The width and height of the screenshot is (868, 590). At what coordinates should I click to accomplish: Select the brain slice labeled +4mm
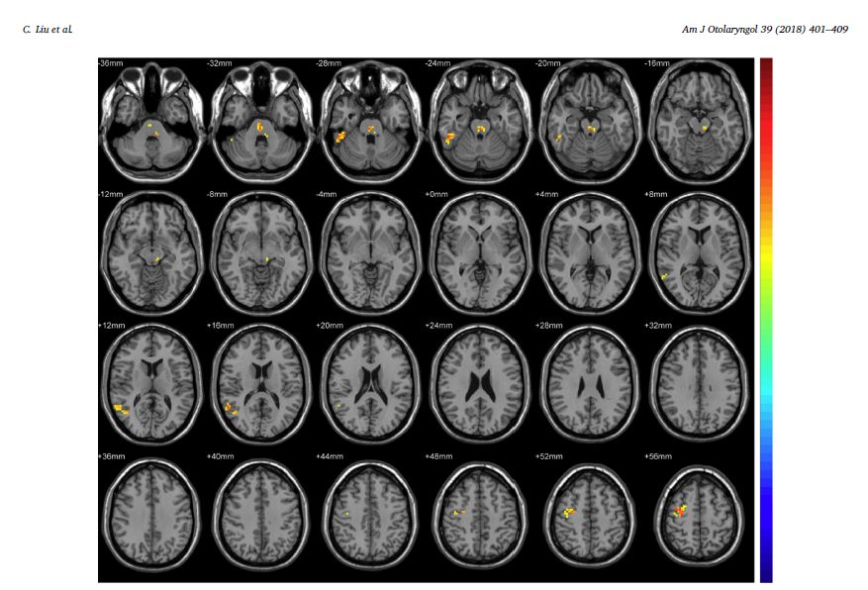pos(590,253)
